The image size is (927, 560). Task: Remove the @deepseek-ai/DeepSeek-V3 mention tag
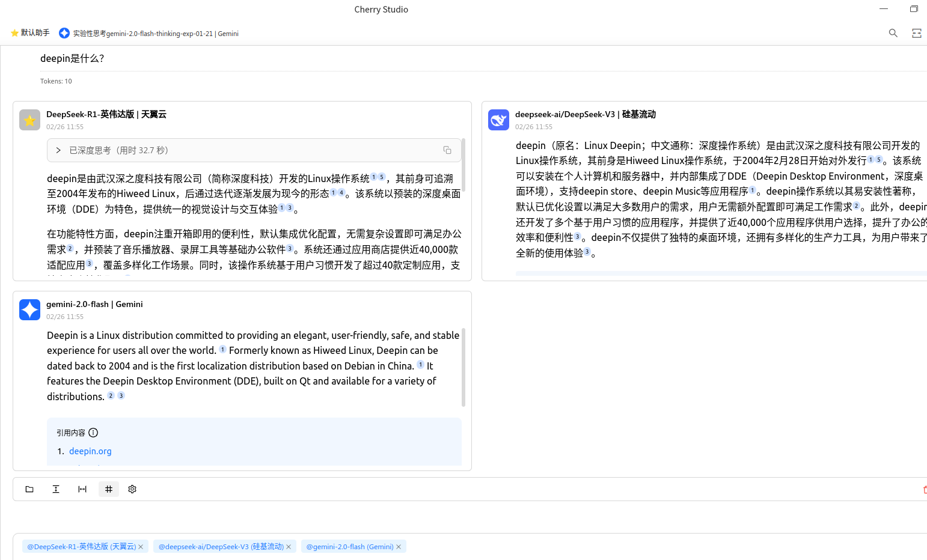point(289,547)
